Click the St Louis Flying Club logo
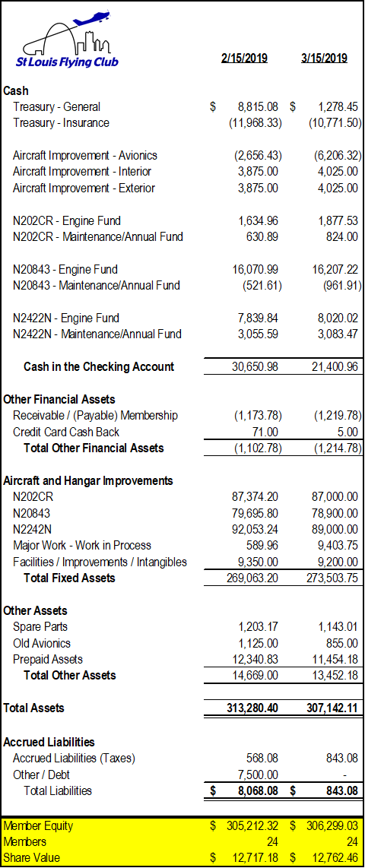 point(68,40)
